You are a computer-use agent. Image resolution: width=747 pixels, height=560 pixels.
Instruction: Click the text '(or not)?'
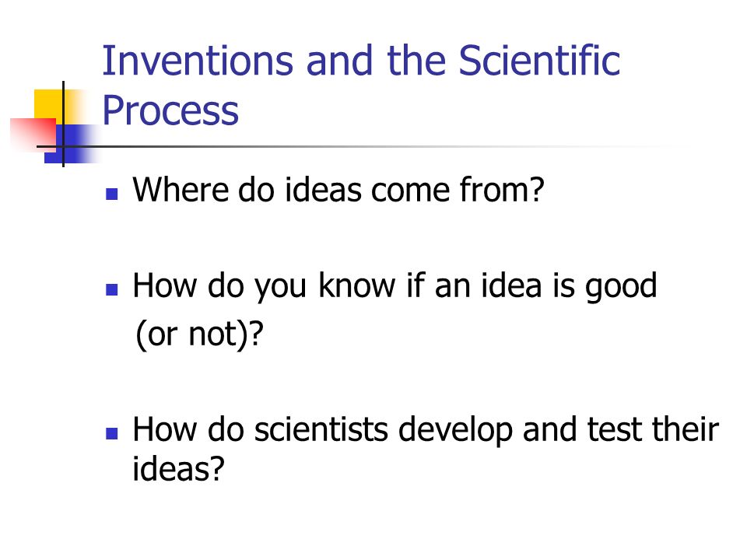[x=199, y=334]
